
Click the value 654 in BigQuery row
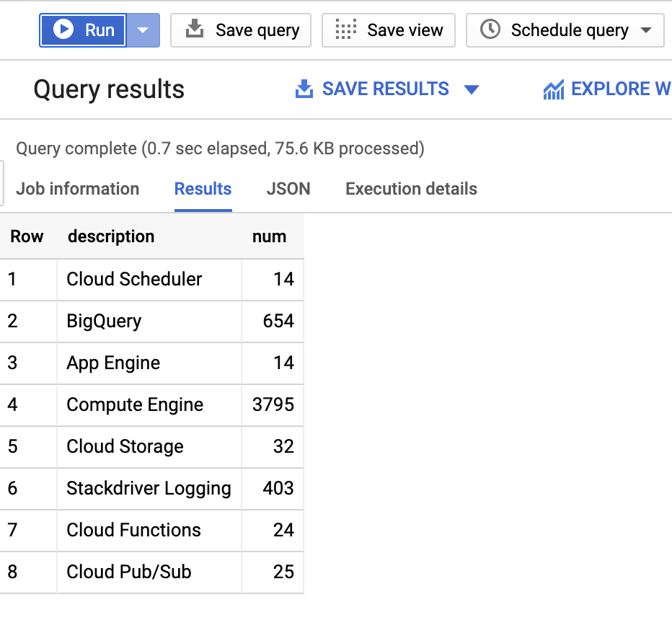tap(278, 321)
